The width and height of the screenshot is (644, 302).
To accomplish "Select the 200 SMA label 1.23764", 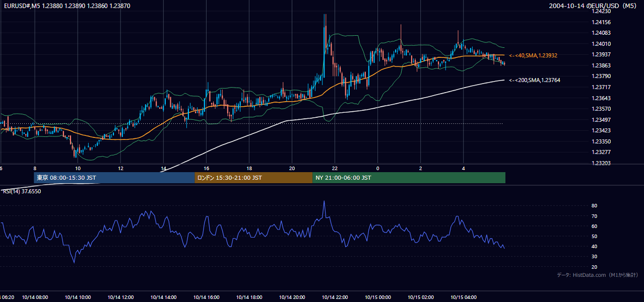I will pos(535,80).
